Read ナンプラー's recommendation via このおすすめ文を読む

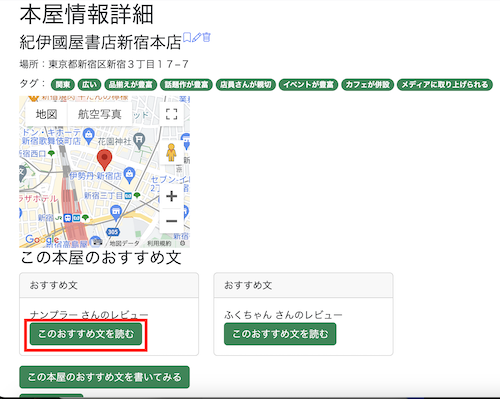pos(86,334)
